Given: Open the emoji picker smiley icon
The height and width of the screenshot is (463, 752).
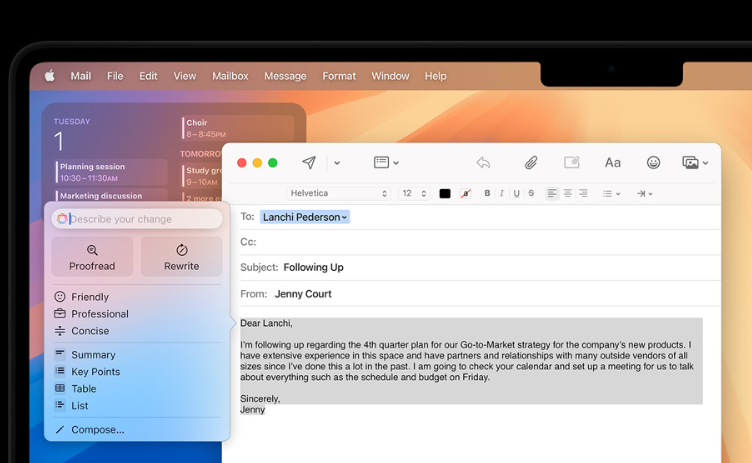Looking at the screenshot, I should (653, 163).
